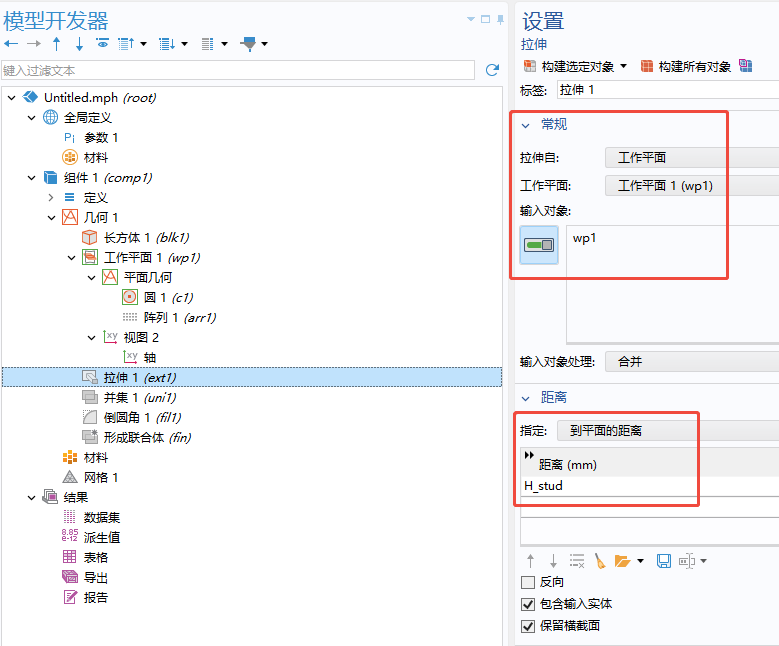The width and height of the screenshot is (779, 646).
Task: Click the back navigation arrow in Model Builder
Action: click(x=11, y=44)
